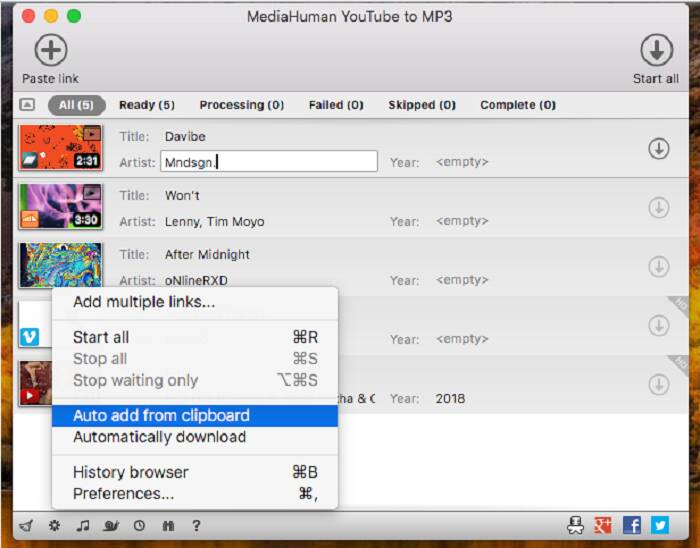Screen dimensions: 700x548
Task: Download the Davibe track
Action: pyautogui.click(x=658, y=149)
